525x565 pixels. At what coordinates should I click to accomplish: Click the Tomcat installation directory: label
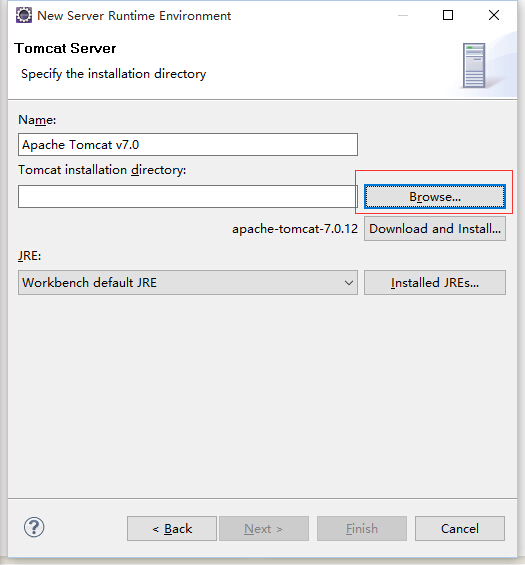tap(102, 170)
